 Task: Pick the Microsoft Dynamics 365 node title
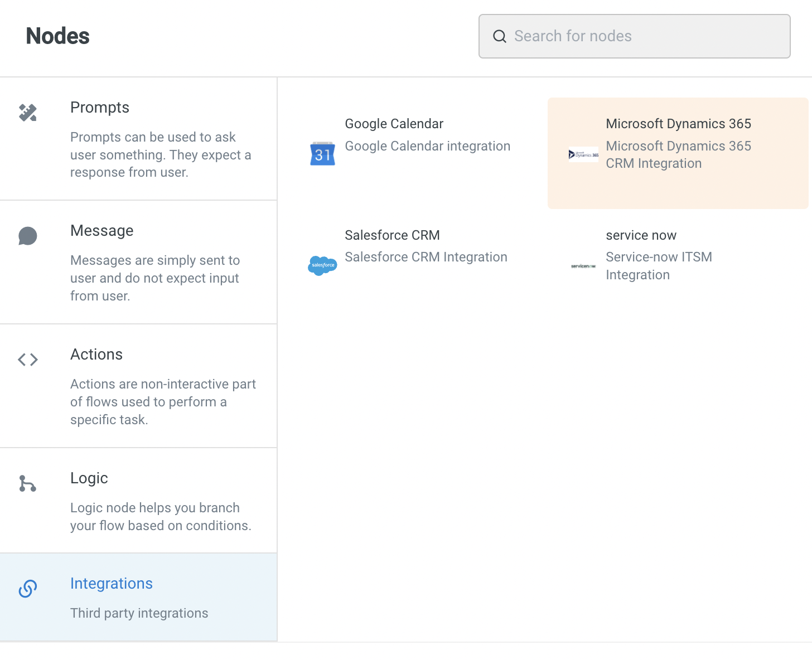pyautogui.click(x=679, y=124)
